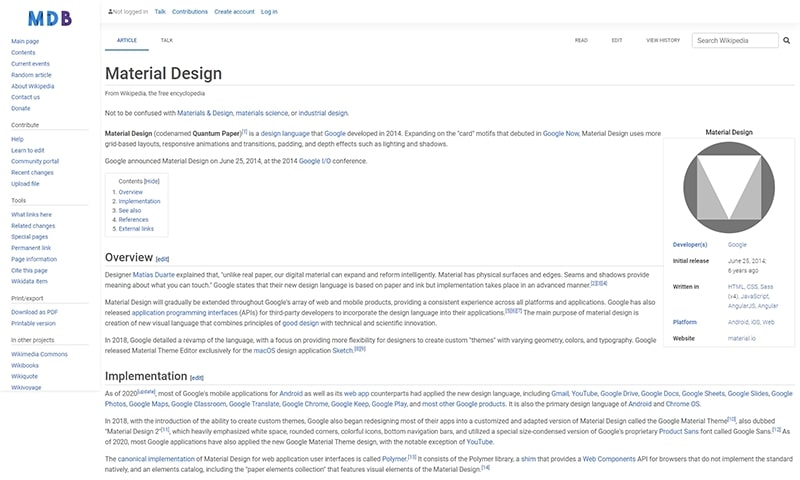This screenshot has height=480, width=800.
Task: Click Download as PDF
Action: 34,312
